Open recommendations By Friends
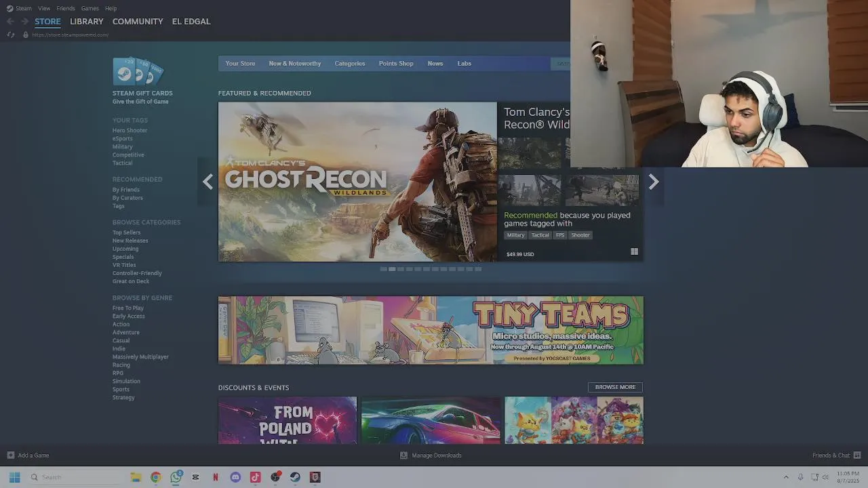The image size is (868, 488). (x=126, y=190)
